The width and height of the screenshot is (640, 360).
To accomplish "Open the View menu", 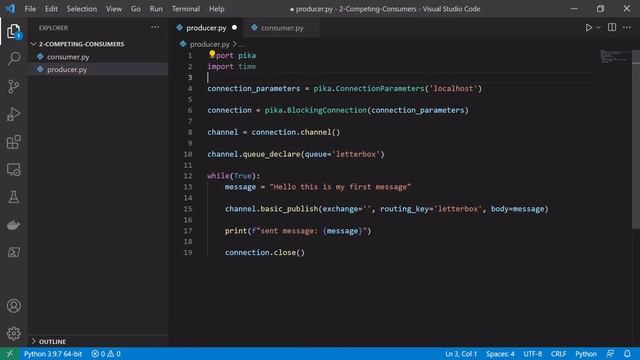I will [114, 9].
